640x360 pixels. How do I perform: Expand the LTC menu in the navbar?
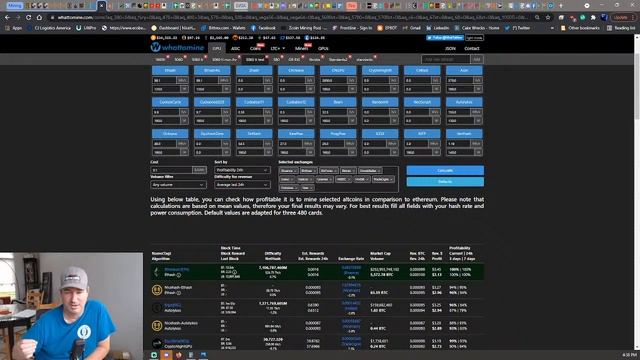pos(277,49)
